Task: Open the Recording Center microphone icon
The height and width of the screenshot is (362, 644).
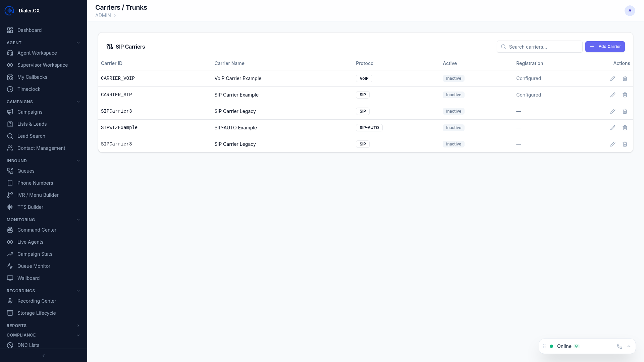Action: 10,301
